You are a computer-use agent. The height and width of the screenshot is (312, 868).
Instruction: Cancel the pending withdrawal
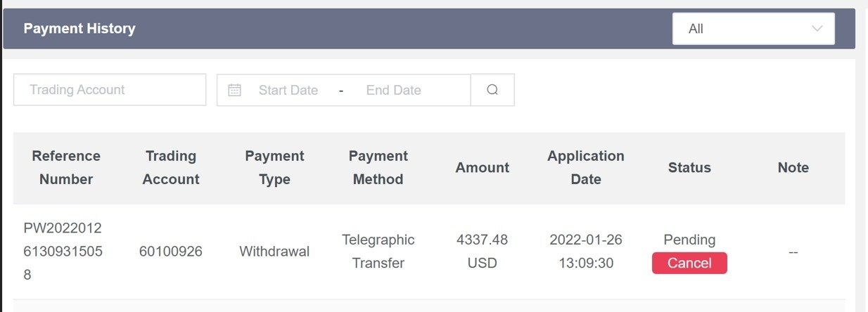[689, 263]
